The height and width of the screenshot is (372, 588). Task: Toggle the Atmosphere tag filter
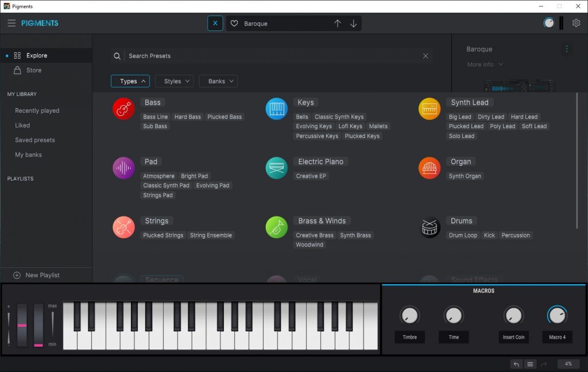[x=158, y=176]
